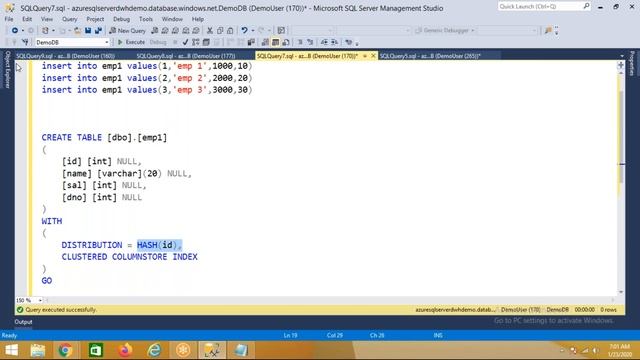Viewport: 640px width, 360px height.
Task: Open the Window menu
Action: click(x=172, y=19)
